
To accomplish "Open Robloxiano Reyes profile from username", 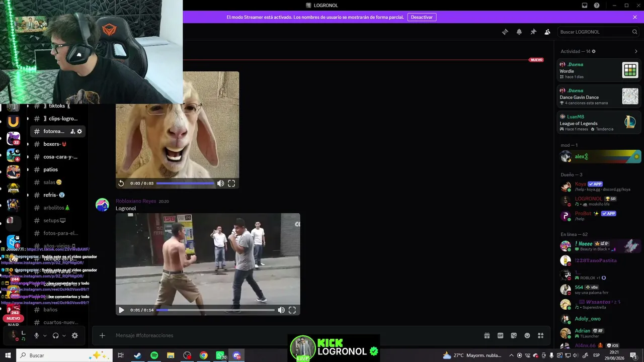I will (136, 201).
